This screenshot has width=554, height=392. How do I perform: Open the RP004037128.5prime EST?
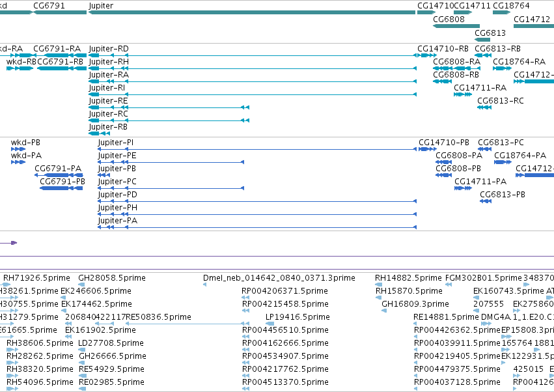(x=417, y=389)
